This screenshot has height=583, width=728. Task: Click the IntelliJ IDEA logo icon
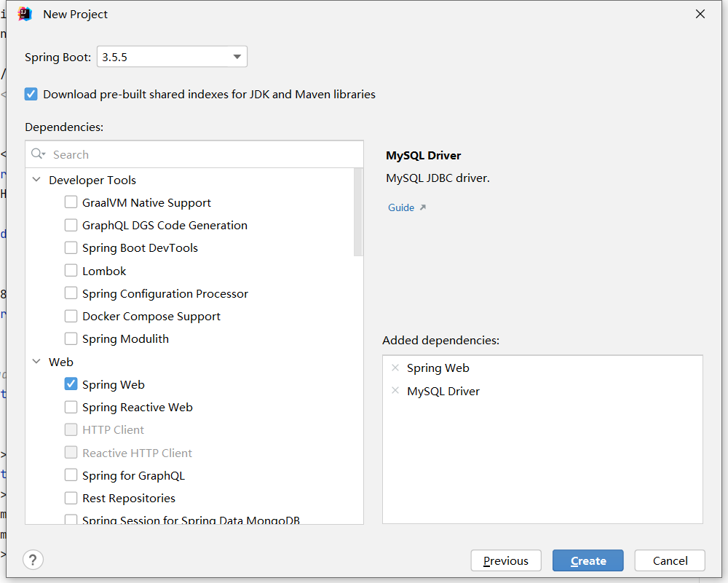point(25,14)
